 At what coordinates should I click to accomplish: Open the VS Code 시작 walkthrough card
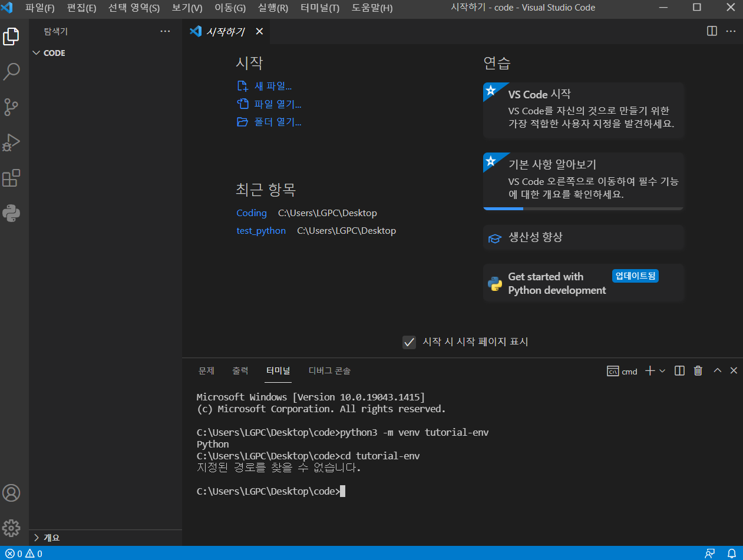click(583, 110)
